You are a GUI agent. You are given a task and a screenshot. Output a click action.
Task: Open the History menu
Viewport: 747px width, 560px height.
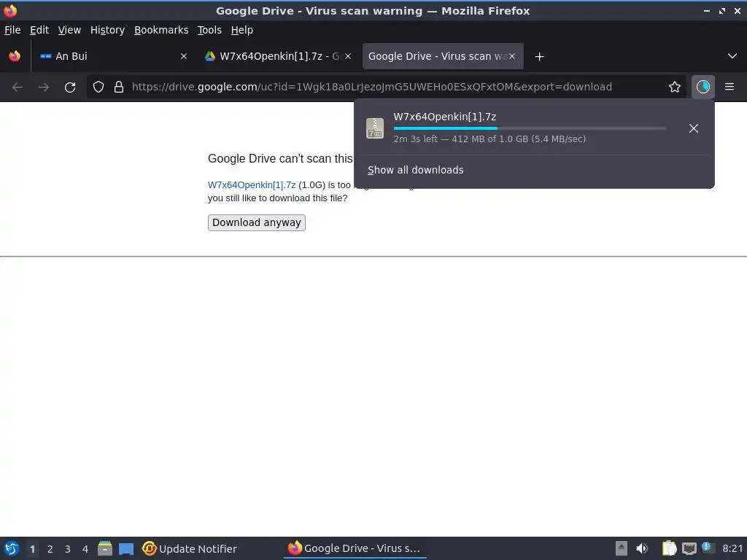(107, 30)
